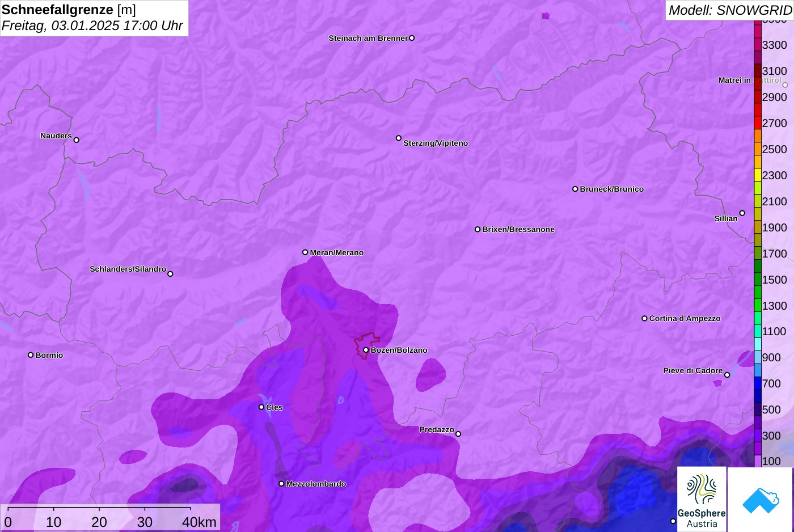This screenshot has width=794, height=532.
Task: Click the Nauders location dot
Action: [77, 140]
